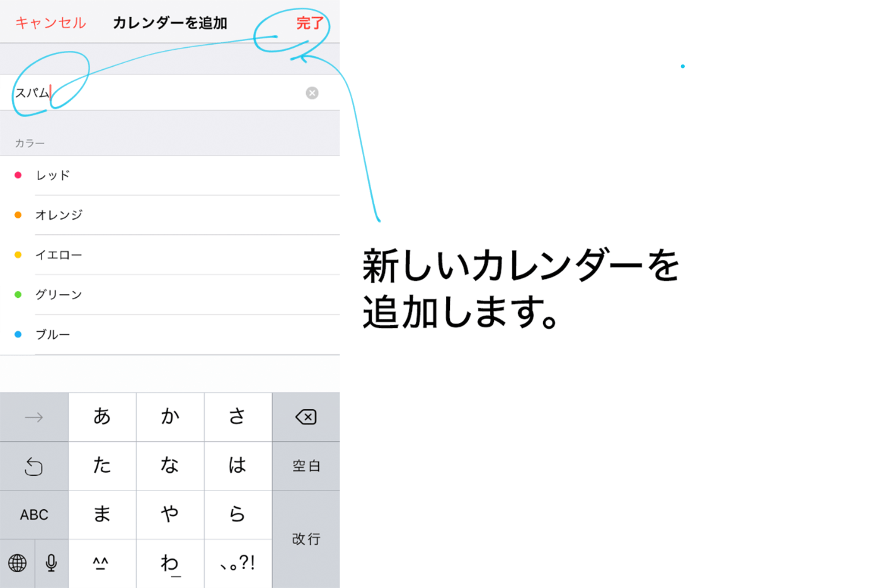
Task: Tap the さ kana key
Action: click(238, 417)
